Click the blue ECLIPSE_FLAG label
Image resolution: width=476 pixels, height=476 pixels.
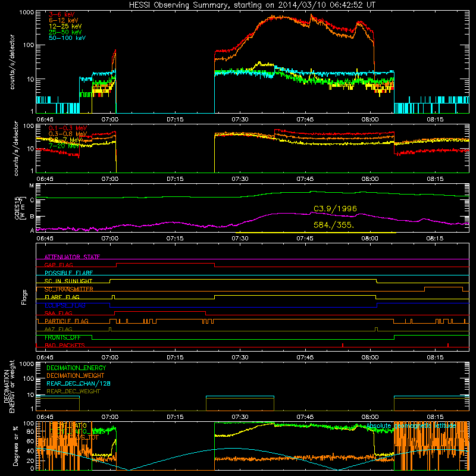tap(65, 305)
